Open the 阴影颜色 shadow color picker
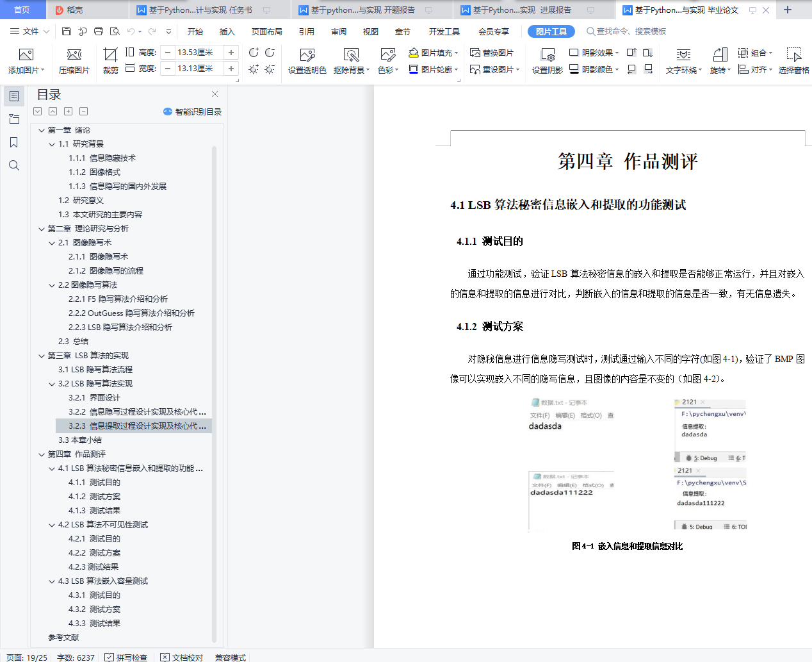The width and height of the screenshot is (812, 662). (594, 69)
